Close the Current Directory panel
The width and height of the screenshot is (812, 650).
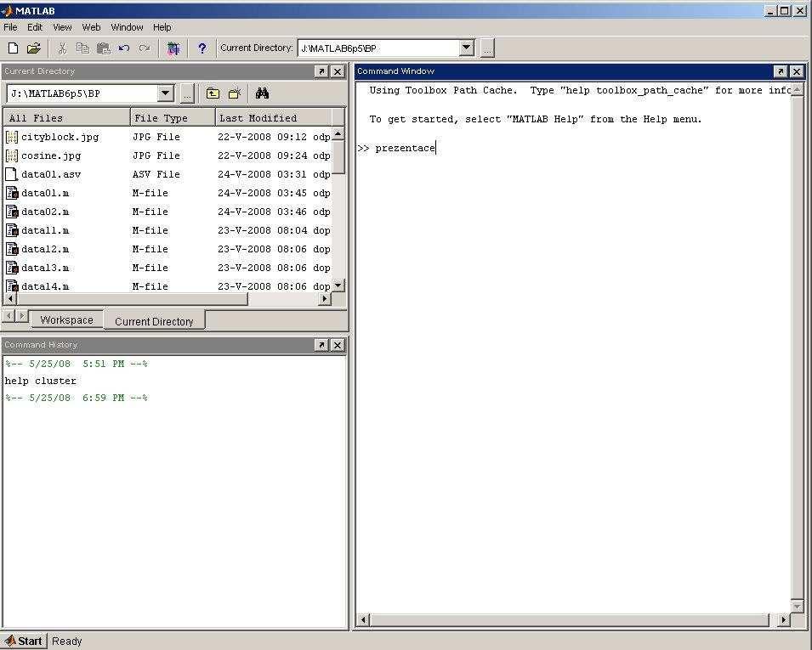[x=338, y=71]
